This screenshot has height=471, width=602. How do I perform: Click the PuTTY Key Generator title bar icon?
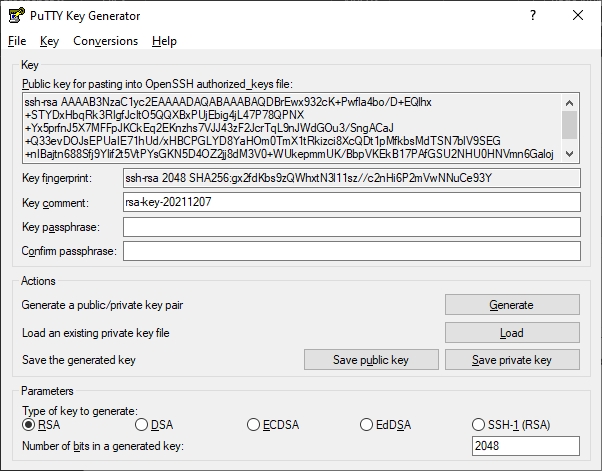coord(16,16)
